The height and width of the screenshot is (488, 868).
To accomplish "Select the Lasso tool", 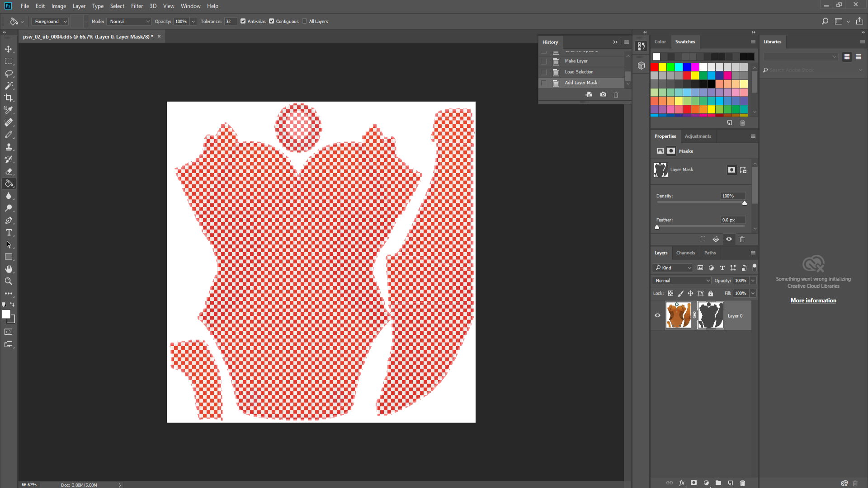I will (x=9, y=73).
